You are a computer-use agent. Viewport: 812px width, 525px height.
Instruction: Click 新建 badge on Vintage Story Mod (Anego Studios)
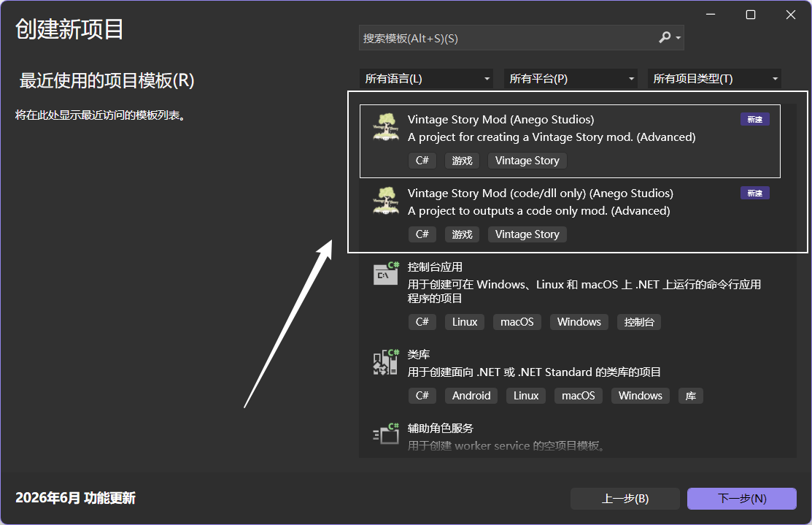[x=754, y=119]
